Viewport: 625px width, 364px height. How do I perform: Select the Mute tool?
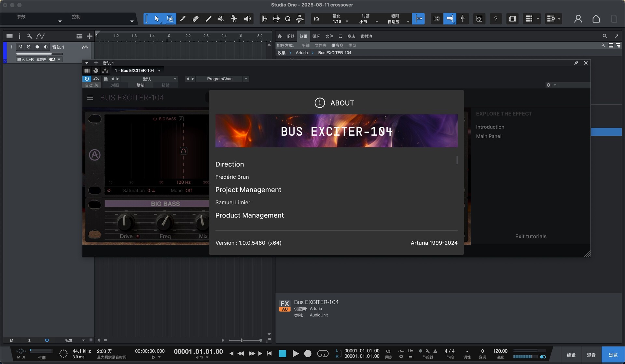coord(221,19)
